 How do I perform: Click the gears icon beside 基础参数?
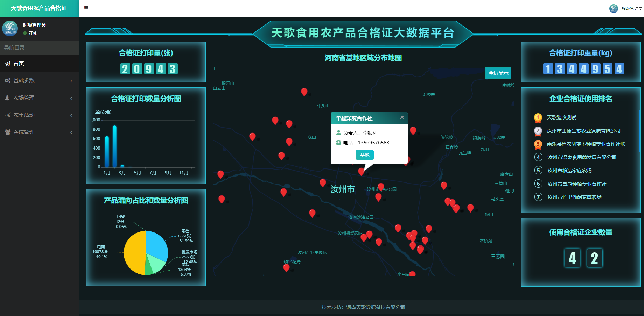tap(7, 81)
